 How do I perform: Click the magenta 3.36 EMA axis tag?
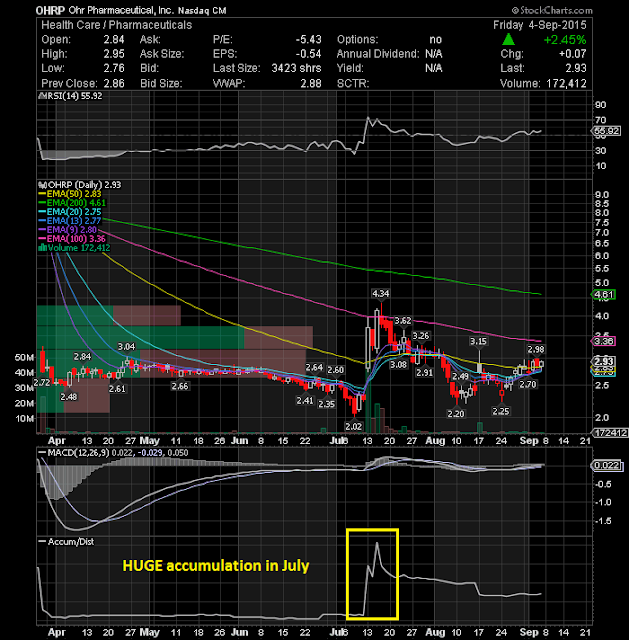click(x=604, y=341)
